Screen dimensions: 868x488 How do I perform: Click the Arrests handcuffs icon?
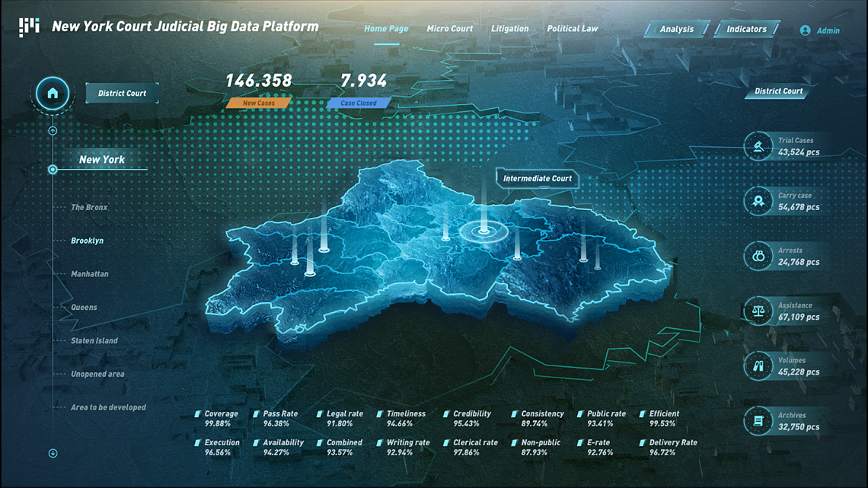point(758,256)
